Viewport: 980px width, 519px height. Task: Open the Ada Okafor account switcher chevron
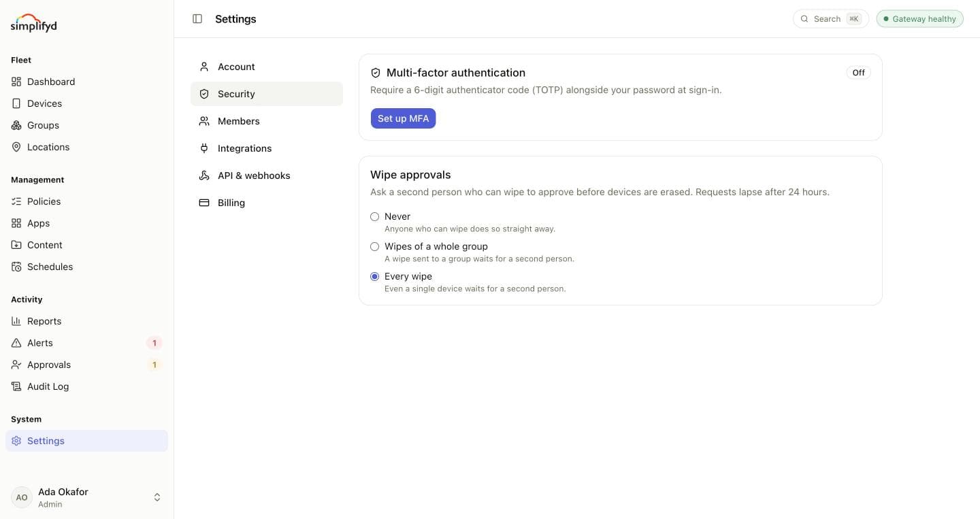pos(157,497)
